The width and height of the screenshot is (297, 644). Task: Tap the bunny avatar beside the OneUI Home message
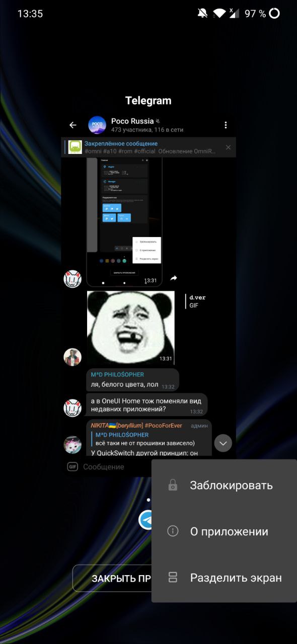pos(72,408)
